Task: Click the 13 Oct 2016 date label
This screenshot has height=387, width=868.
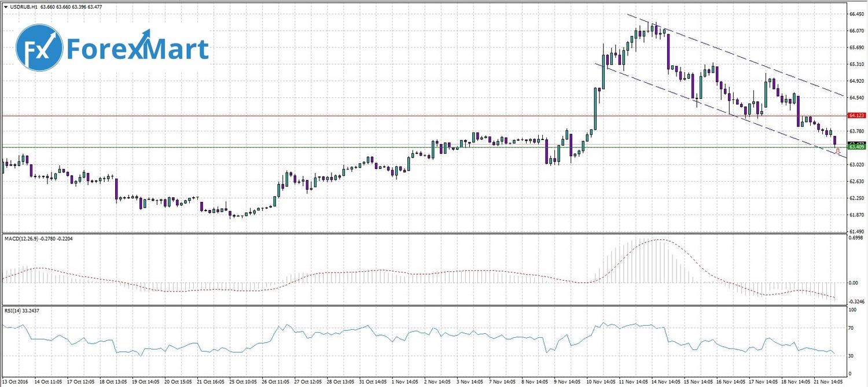Action: pos(16,382)
